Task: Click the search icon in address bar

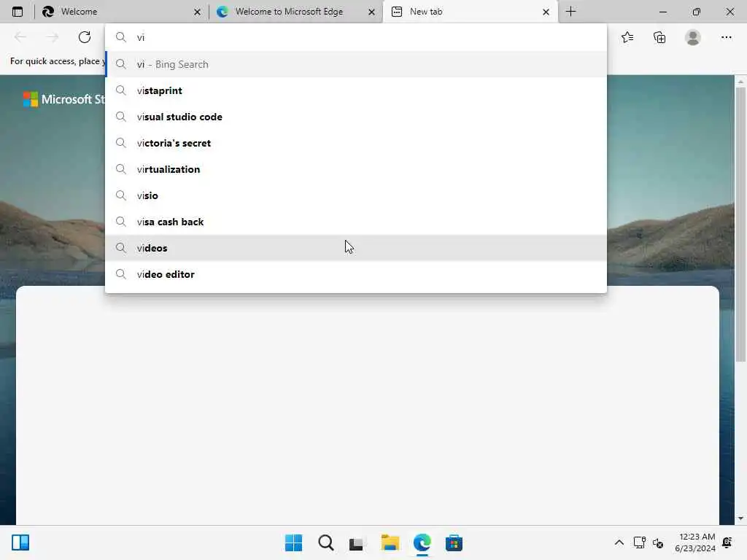Action: [121, 37]
